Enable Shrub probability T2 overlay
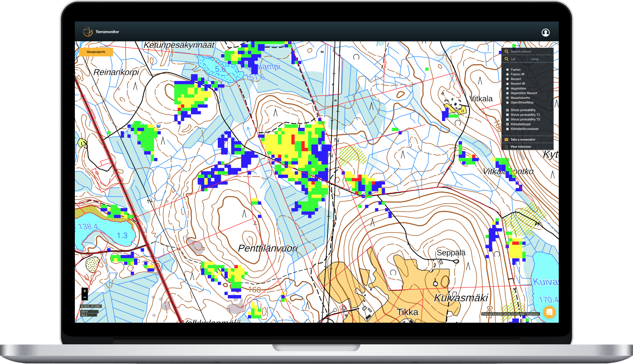 tap(507, 119)
